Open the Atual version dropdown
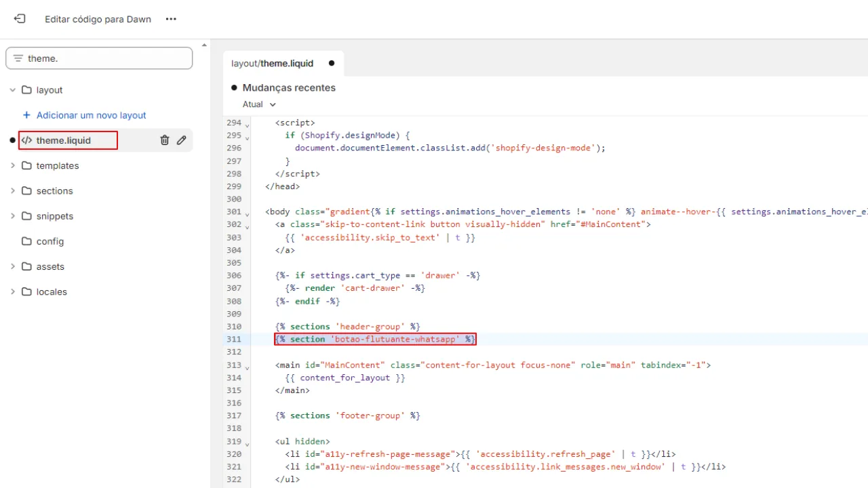 click(x=260, y=104)
